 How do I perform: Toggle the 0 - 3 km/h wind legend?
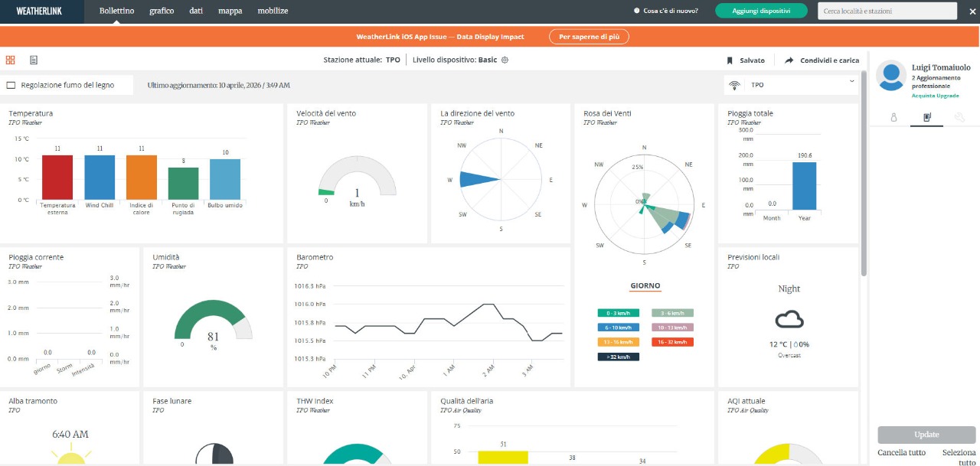[x=618, y=313]
